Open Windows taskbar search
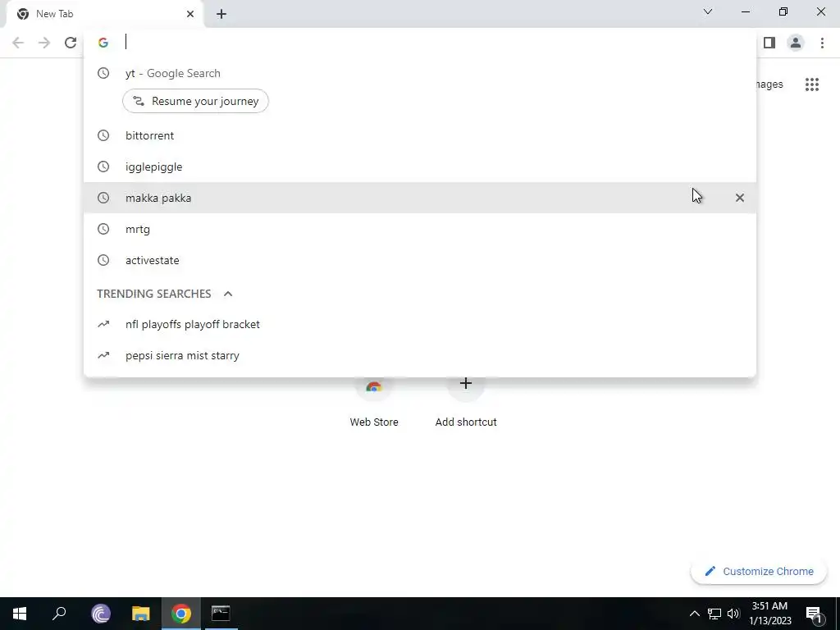Image resolution: width=840 pixels, height=630 pixels. click(59, 614)
